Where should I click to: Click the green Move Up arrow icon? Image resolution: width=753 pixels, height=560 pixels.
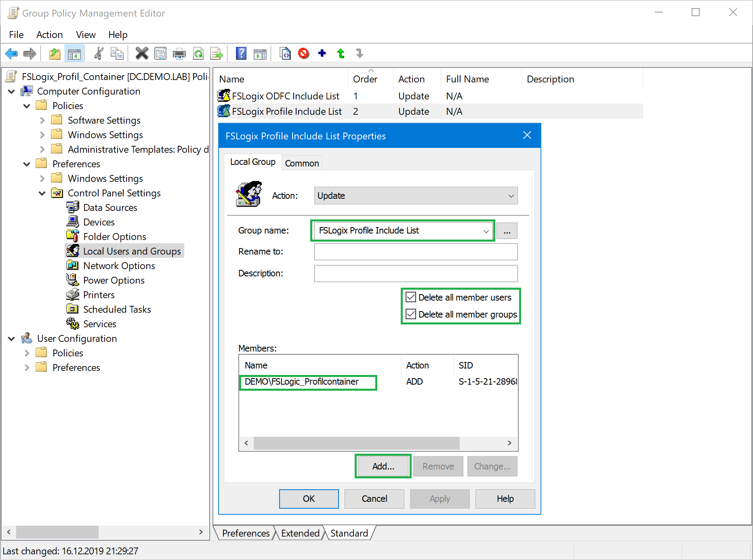click(341, 53)
